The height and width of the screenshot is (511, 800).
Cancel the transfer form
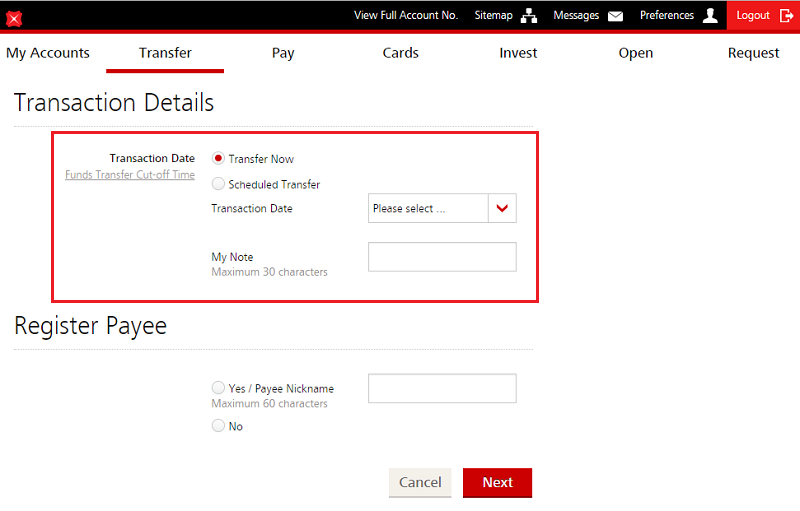click(x=420, y=482)
